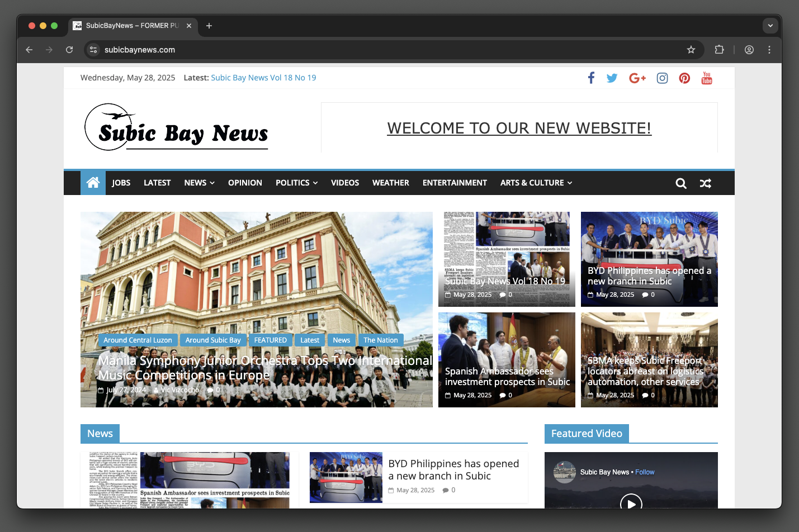Open BYD Philippines headline in News section
The image size is (799, 532).
coord(453,470)
